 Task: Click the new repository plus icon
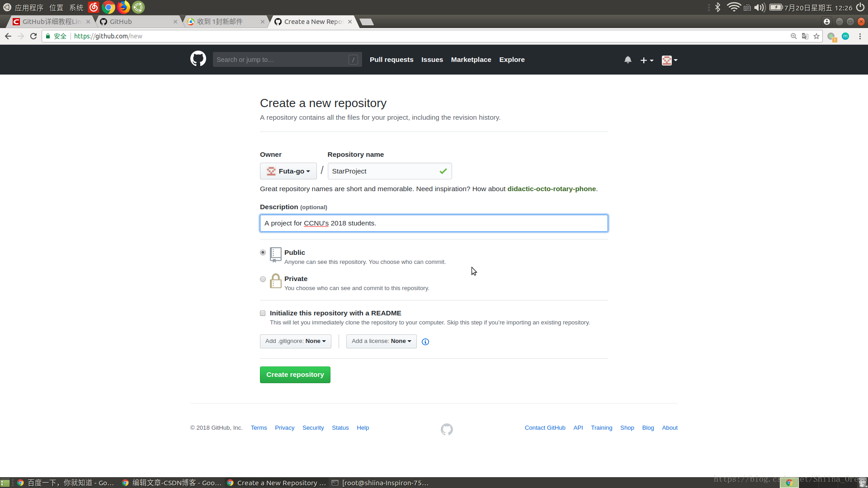click(x=646, y=60)
